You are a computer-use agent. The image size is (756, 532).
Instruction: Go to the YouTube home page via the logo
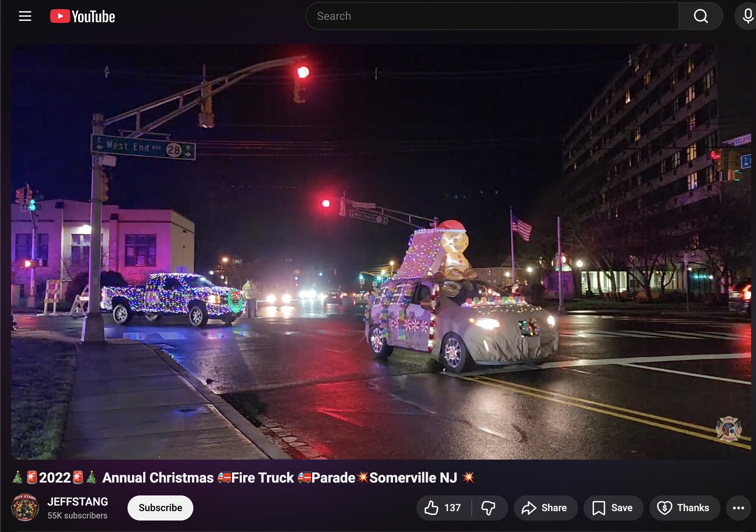tap(82, 16)
